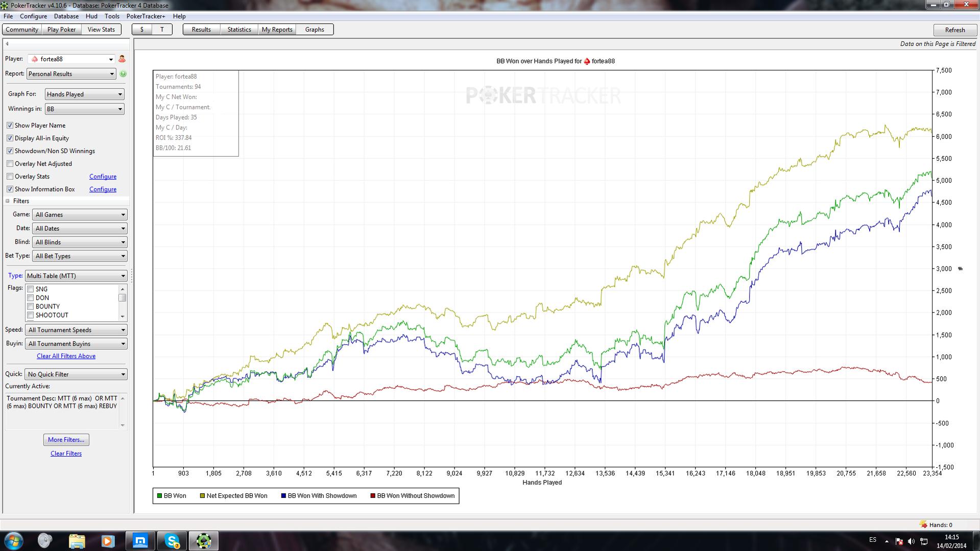Select the $ cash game button
The width and height of the screenshot is (980, 551).
(x=142, y=30)
